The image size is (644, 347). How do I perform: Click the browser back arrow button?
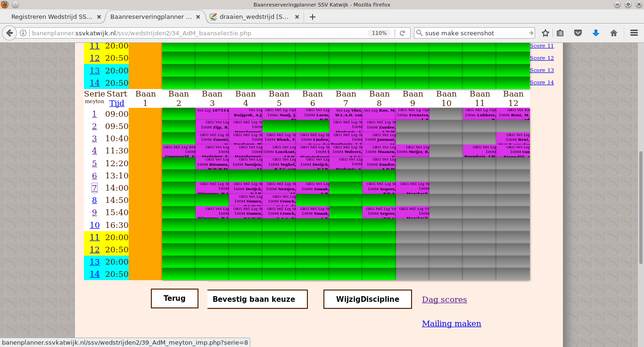pos(9,33)
